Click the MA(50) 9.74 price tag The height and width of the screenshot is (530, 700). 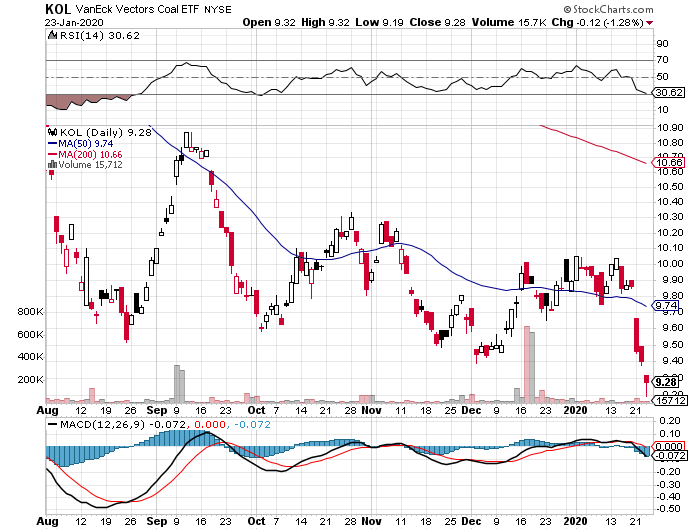(666, 306)
